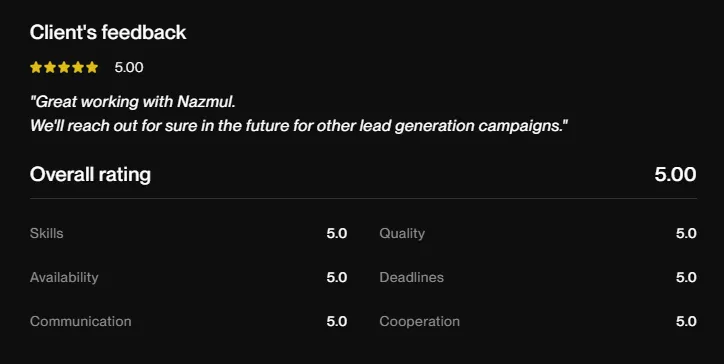Select the Overall rating label
This screenshot has height=364, width=724.
90,175
